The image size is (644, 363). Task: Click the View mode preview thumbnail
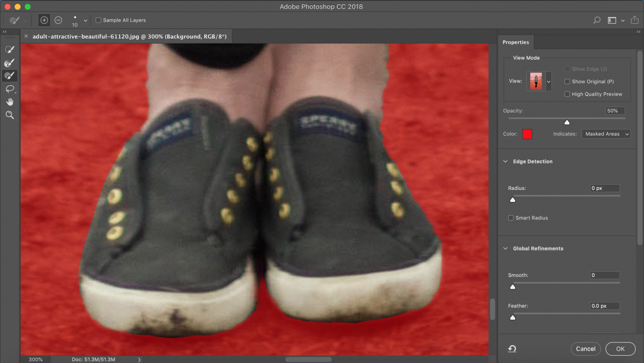click(x=535, y=82)
